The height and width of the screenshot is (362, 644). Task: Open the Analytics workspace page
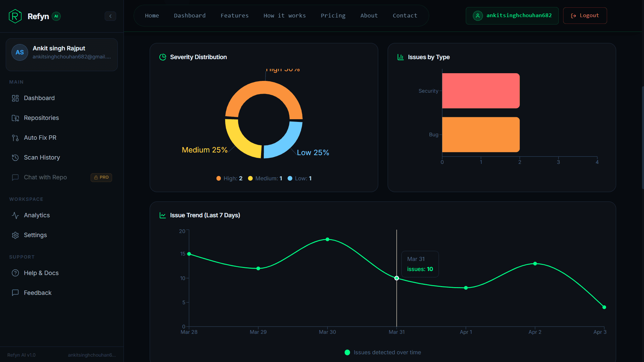click(x=37, y=215)
